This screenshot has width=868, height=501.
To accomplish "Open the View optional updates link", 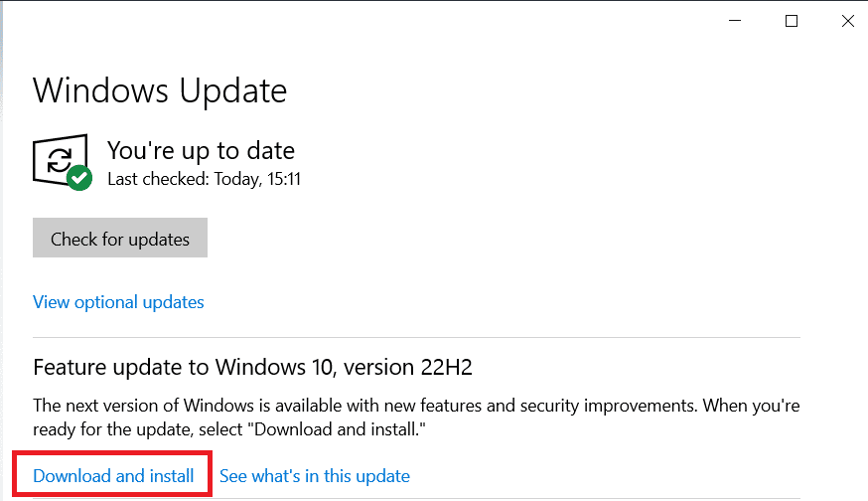I will (118, 302).
